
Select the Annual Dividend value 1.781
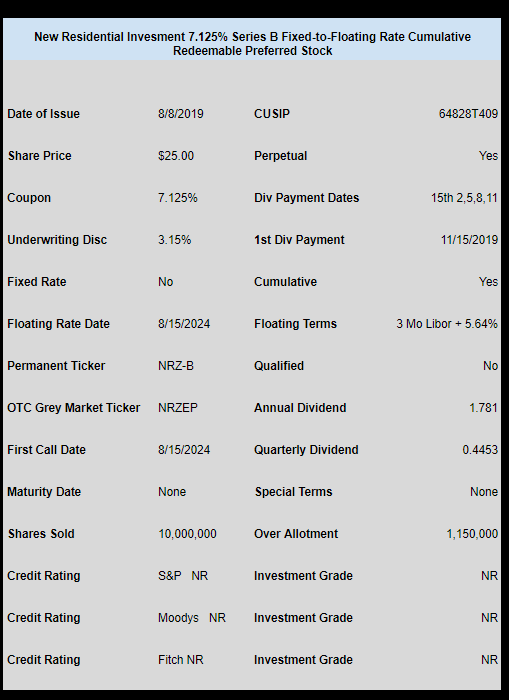483,408
